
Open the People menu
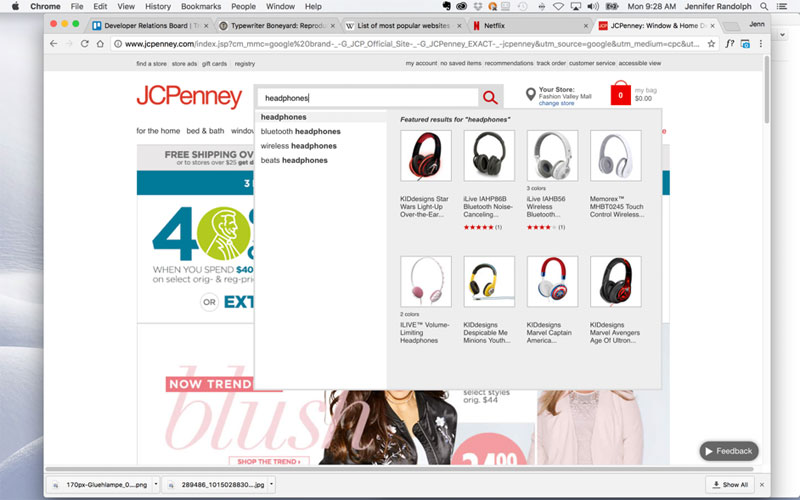pos(243,6)
